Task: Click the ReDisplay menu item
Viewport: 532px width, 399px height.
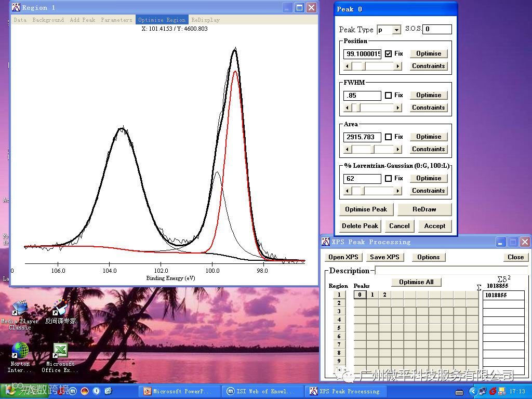Action: [206, 20]
